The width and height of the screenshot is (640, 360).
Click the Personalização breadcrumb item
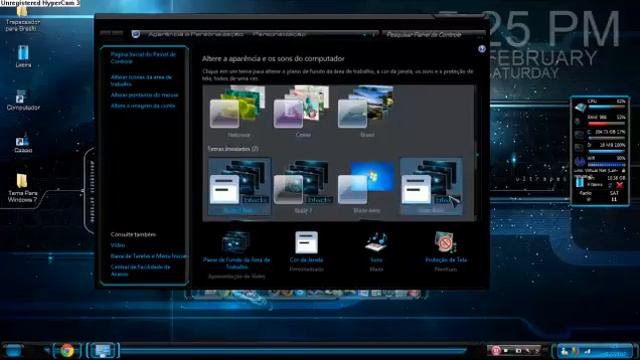tap(279, 34)
